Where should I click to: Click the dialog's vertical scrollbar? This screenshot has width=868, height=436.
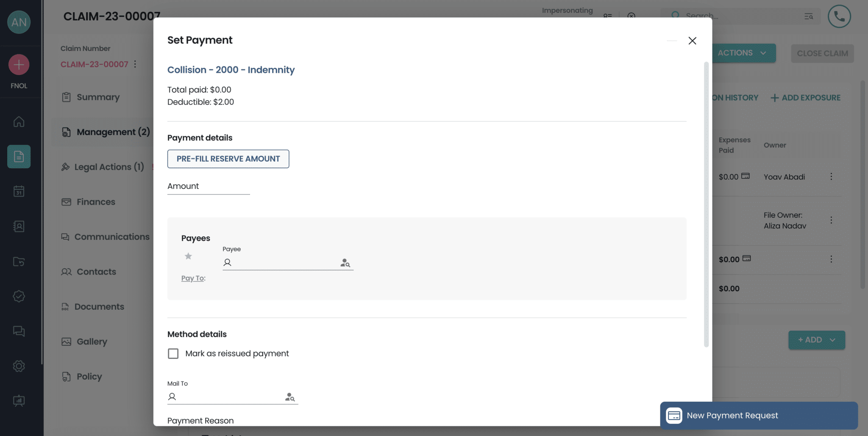coord(706,203)
